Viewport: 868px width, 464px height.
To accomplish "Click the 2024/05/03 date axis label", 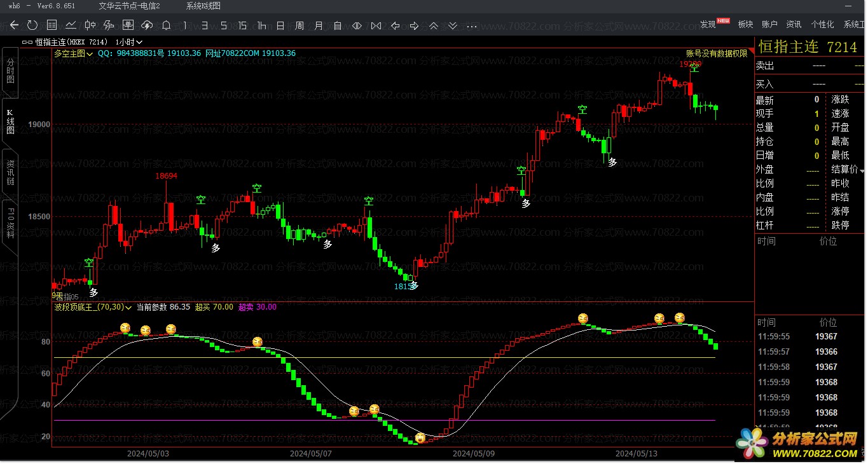I will [x=148, y=453].
